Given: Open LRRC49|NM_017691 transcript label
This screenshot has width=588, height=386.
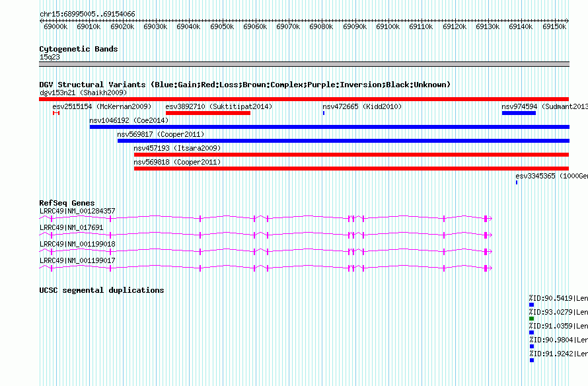Looking at the screenshot, I should click(71, 227).
